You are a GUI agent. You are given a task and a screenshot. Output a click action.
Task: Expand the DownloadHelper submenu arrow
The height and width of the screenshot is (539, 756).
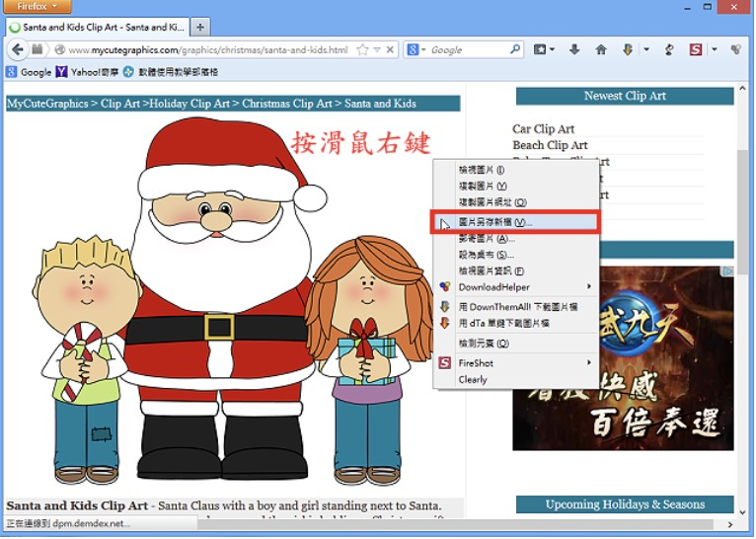click(x=589, y=286)
